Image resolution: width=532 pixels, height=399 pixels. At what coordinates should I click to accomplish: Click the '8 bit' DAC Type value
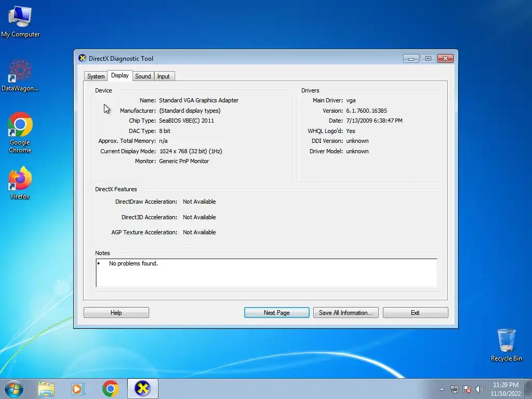[x=165, y=130]
